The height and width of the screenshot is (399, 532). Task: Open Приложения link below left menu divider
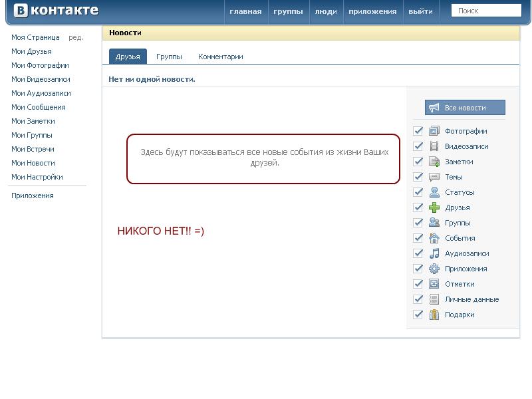tap(32, 196)
